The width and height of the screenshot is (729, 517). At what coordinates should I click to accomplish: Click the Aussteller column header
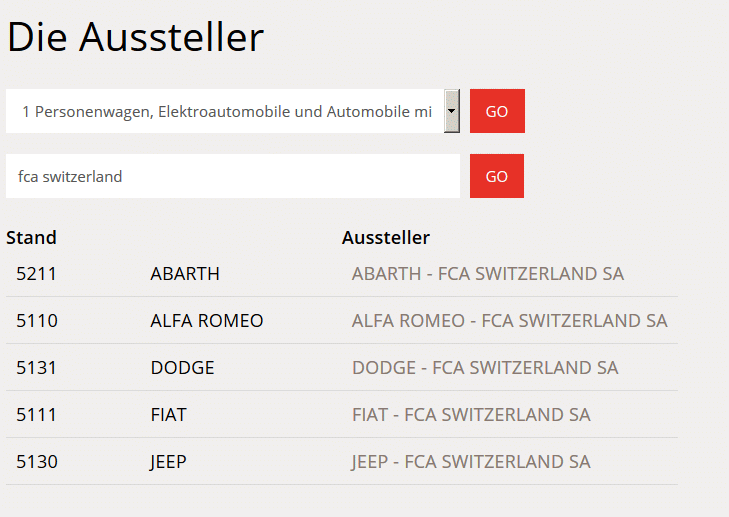[x=386, y=238]
